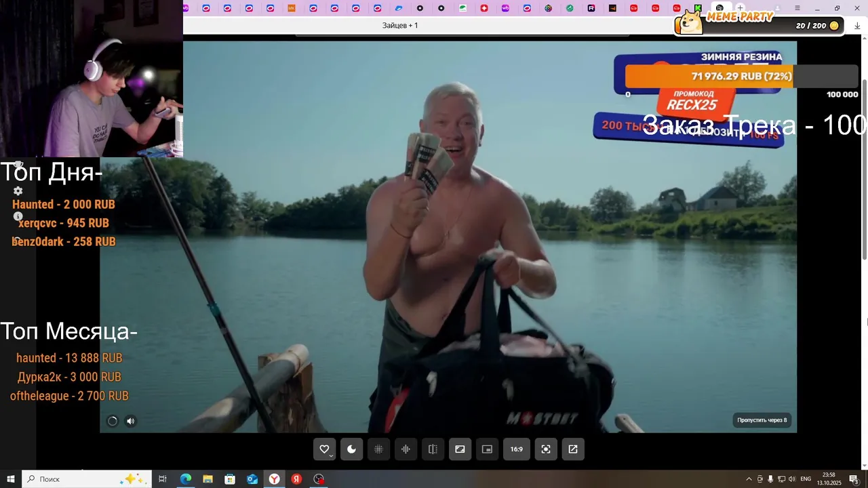
Task: Switch to the green K browser tab
Action: click(x=698, y=8)
